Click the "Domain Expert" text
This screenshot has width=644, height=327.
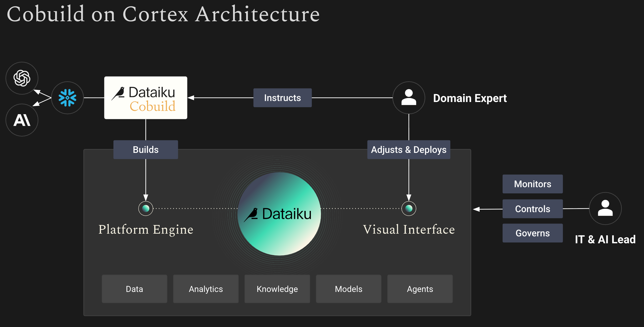tap(470, 98)
